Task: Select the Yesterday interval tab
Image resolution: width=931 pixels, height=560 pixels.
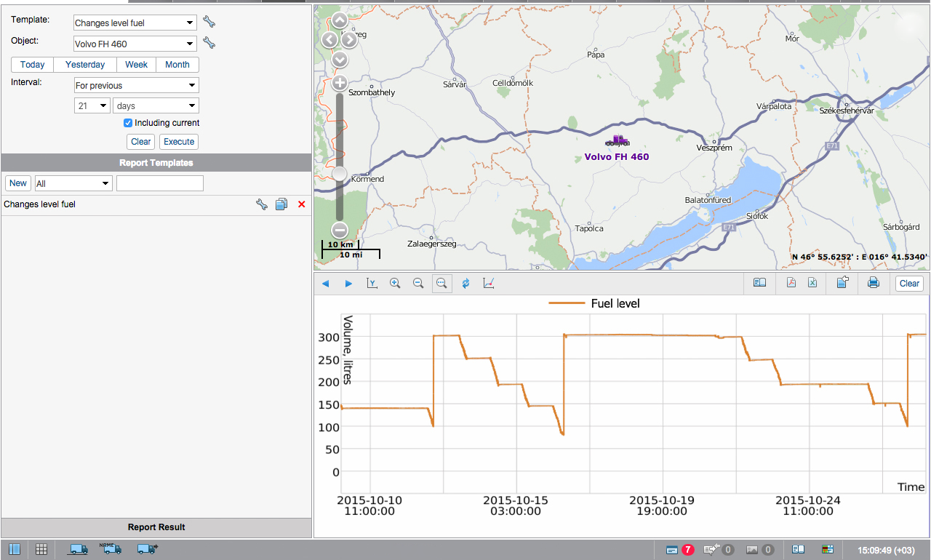Action: coord(85,65)
